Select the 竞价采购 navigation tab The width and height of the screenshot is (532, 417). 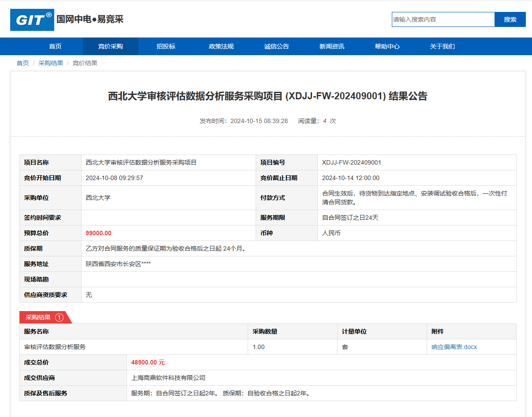(111, 46)
